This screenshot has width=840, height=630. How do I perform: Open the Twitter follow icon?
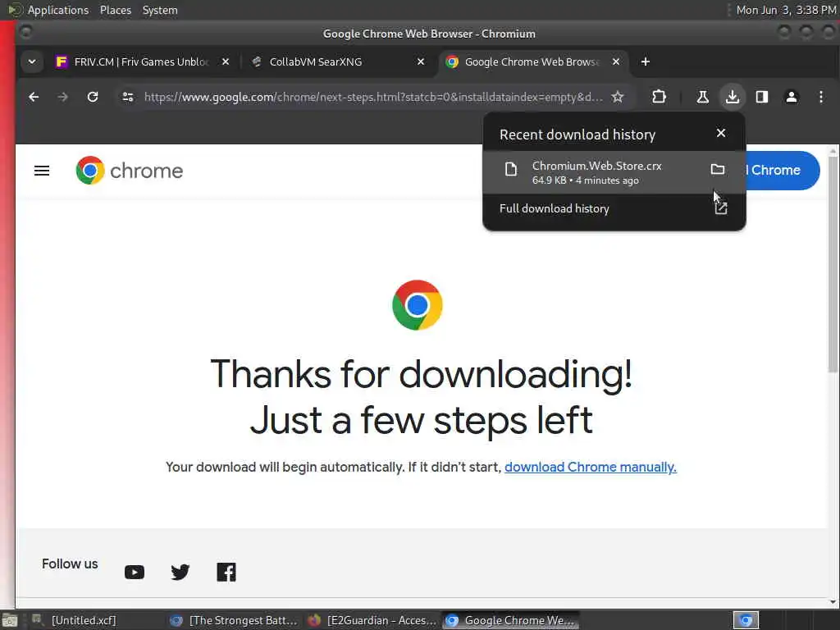[180, 572]
